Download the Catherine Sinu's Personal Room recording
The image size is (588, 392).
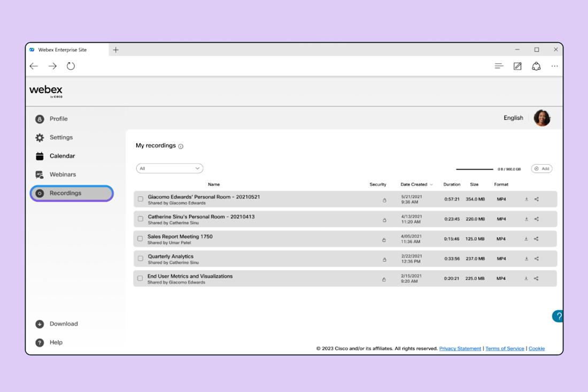pos(527,219)
